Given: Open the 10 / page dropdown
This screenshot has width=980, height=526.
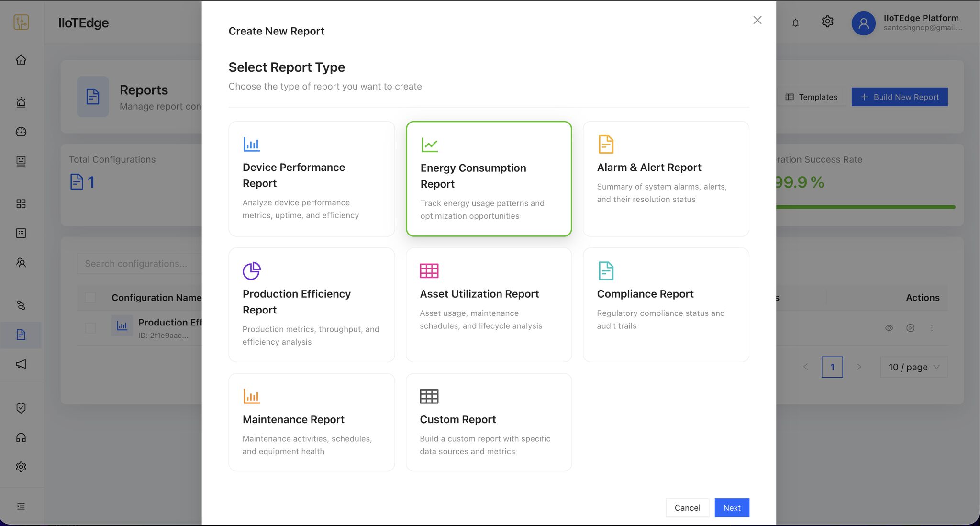Looking at the screenshot, I should 914,367.
